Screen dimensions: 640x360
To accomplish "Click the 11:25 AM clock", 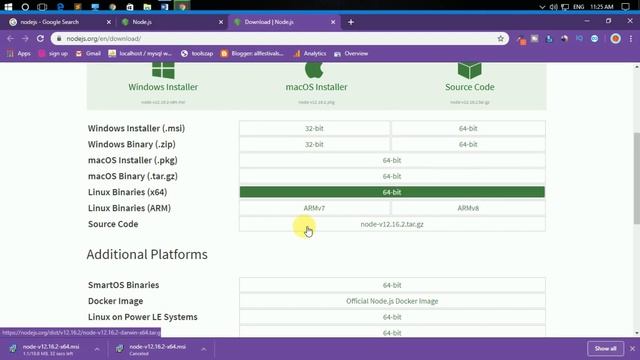I will (x=602, y=7).
